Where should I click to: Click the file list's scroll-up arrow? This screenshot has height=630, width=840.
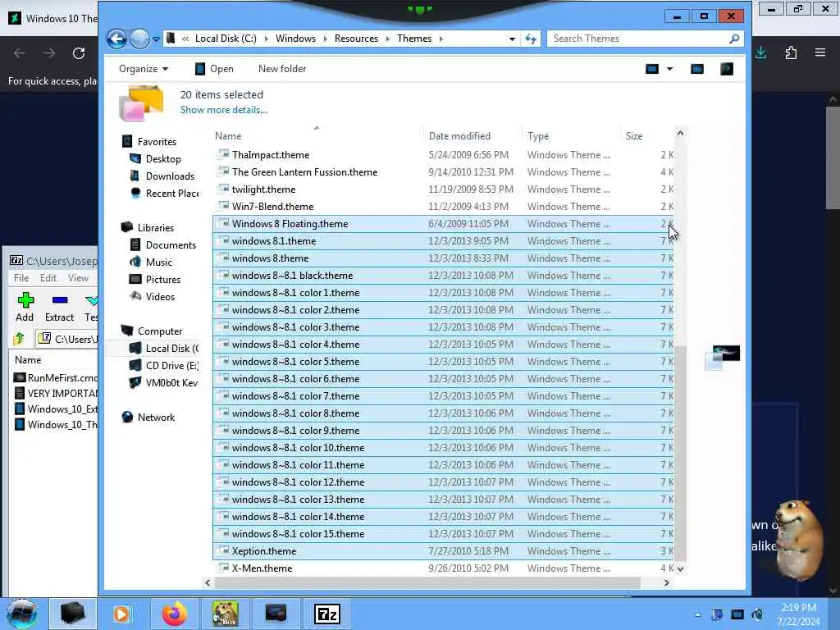click(x=680, y=133)
